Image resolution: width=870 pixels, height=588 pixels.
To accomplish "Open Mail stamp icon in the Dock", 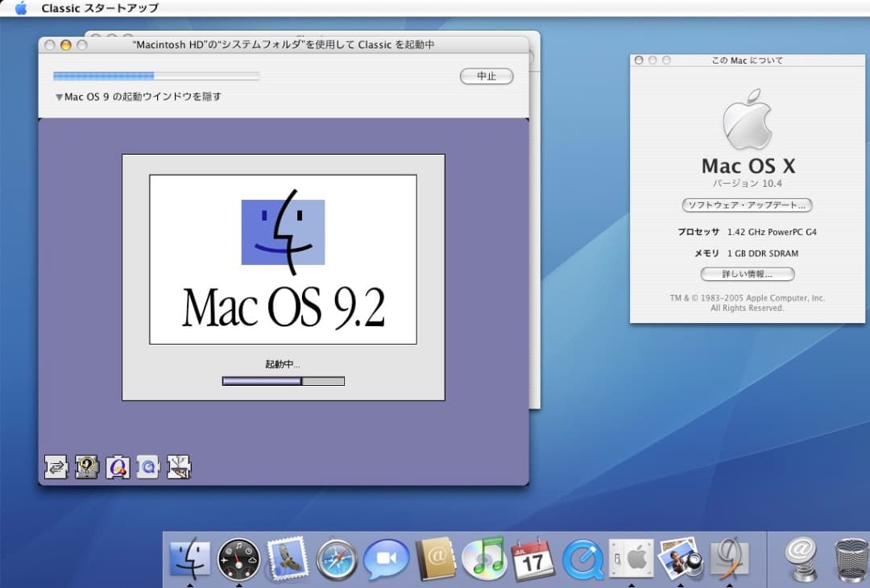I will [x=288, y=558].
